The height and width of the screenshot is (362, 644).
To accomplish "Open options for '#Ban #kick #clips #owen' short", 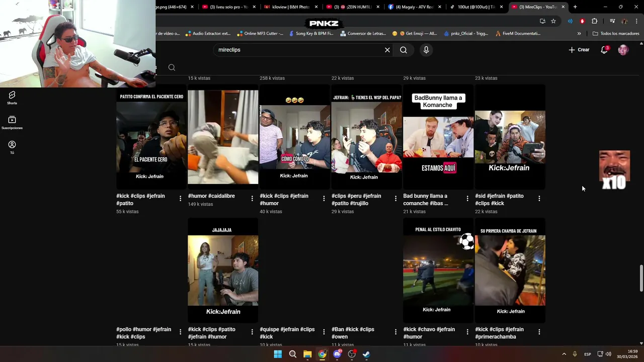I will (395, 332).
